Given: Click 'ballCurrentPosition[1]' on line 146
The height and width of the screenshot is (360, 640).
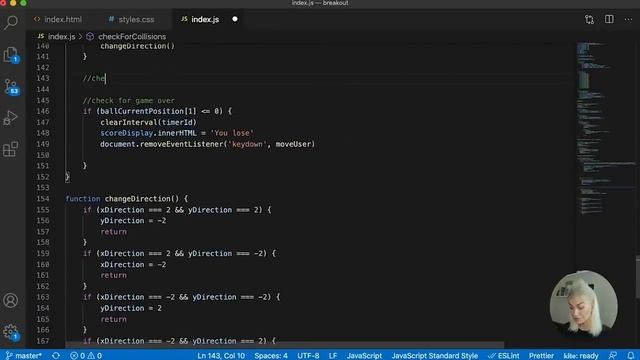Looking at the screenshot, I should point(149,111).
